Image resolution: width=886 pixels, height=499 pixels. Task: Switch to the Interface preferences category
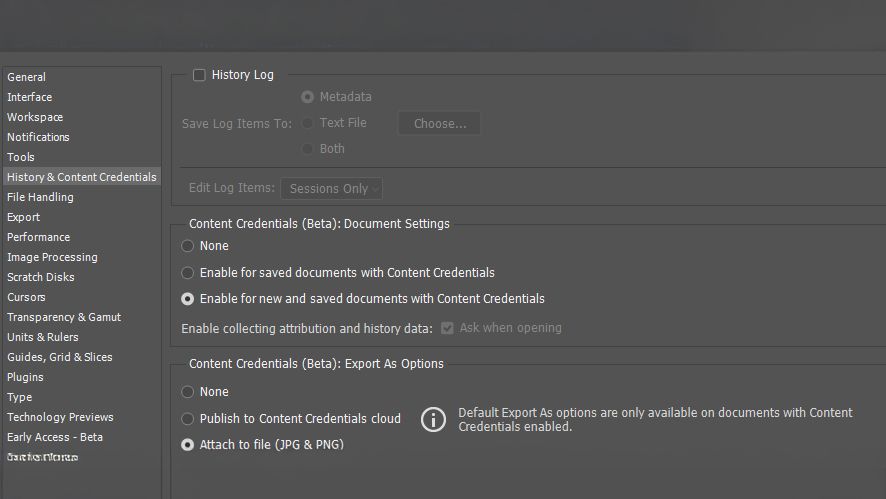click(30, 97)
